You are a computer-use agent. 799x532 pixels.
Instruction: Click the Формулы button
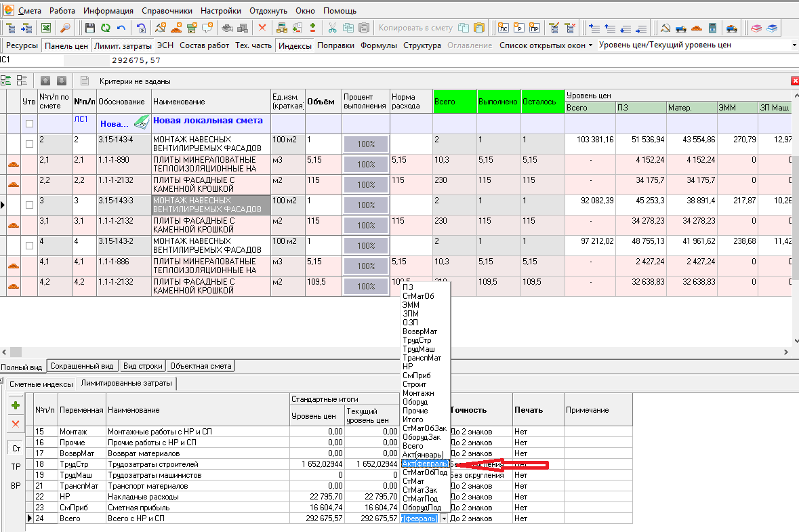[x=378, y=45]
